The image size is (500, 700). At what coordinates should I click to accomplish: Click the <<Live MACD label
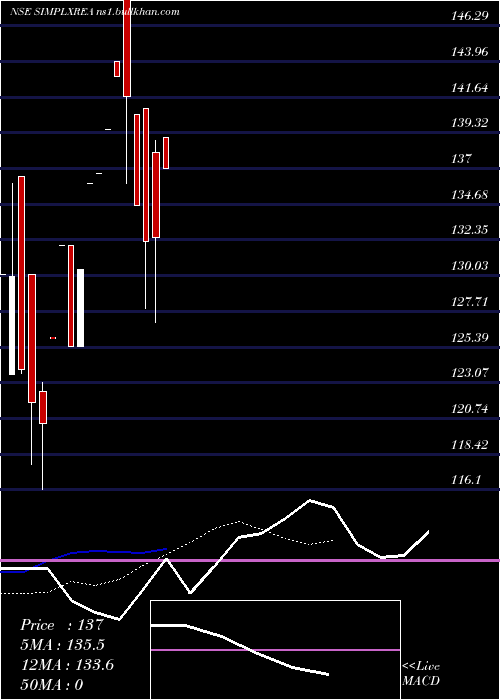(x=421, y=674)
